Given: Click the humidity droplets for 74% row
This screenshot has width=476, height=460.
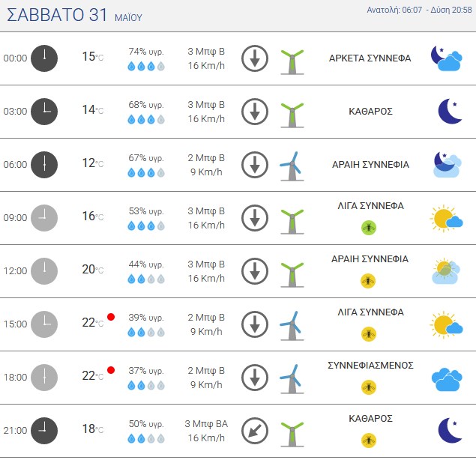Looking at the screenshot, I should [146, 66].
